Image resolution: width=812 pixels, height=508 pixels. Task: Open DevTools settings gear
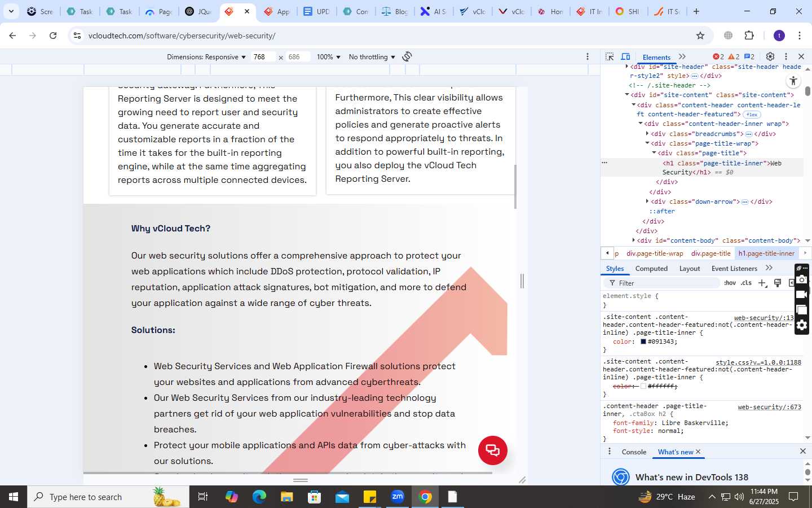770,56
